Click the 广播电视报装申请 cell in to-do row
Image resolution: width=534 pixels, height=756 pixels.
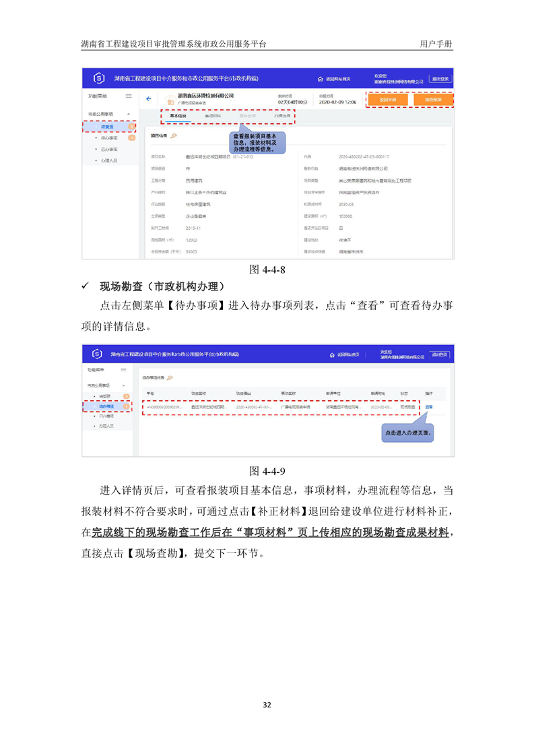coord(296,407)
